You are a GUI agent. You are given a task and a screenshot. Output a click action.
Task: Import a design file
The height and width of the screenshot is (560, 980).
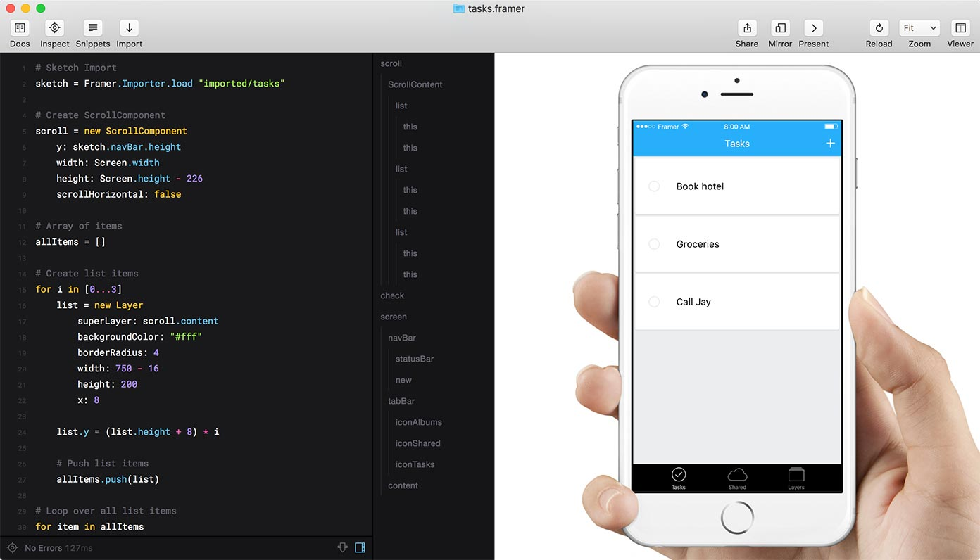129,32
